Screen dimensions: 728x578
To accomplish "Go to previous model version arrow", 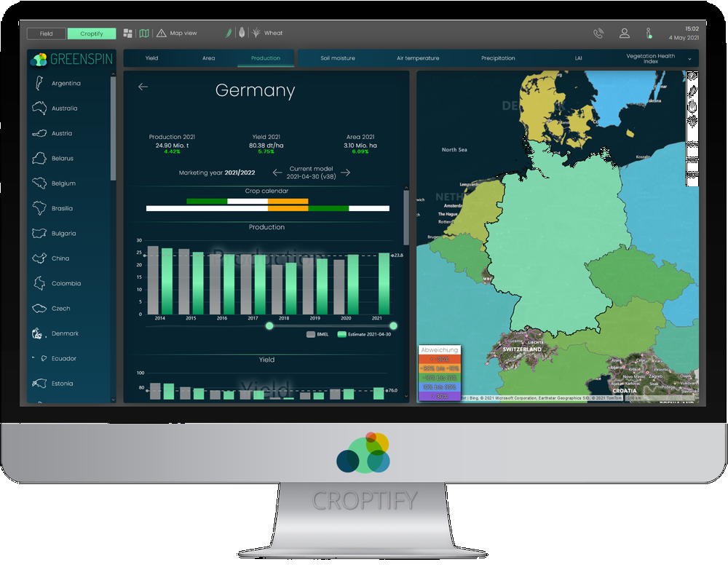I will [277, 173].
